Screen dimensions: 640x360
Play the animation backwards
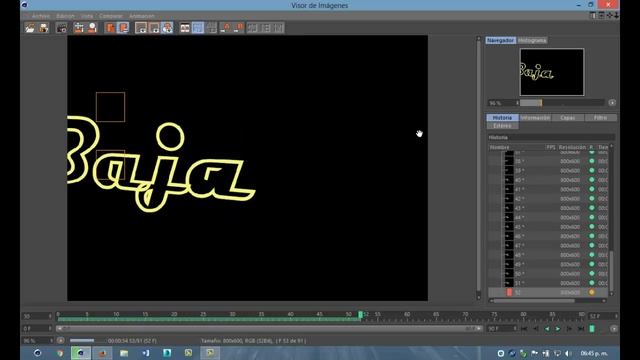pos(547,329)
